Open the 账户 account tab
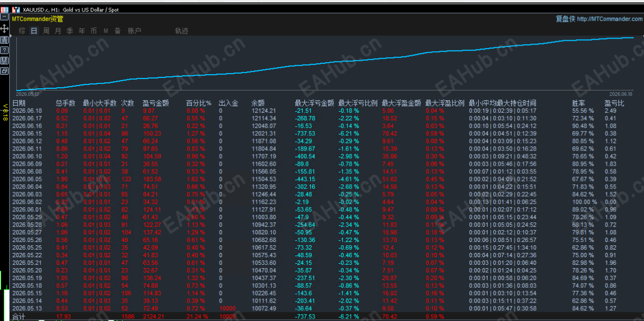 [134, 31]
